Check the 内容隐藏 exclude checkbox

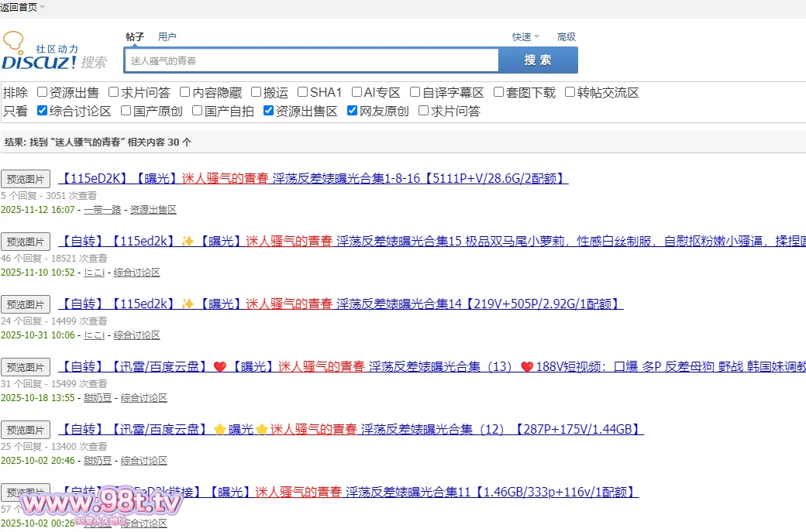[x=185, y=92]
